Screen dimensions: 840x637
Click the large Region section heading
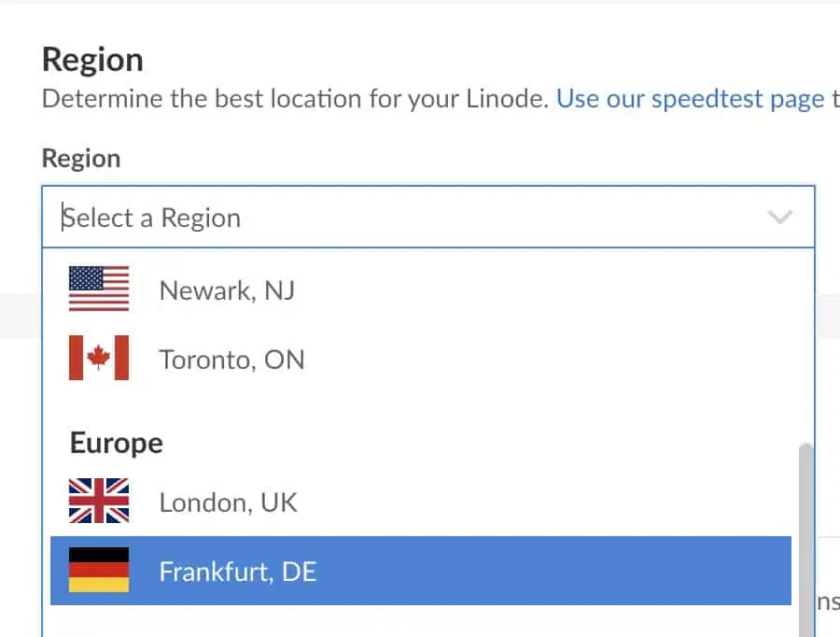coord(92,60)
